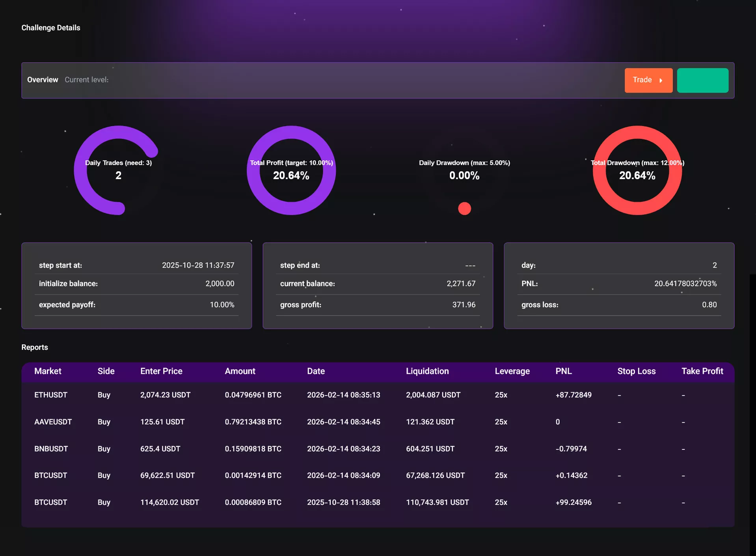This screenshot has height=556, width=756.
Task: Click the Challenge Details heading
Action: pos(51,28)
